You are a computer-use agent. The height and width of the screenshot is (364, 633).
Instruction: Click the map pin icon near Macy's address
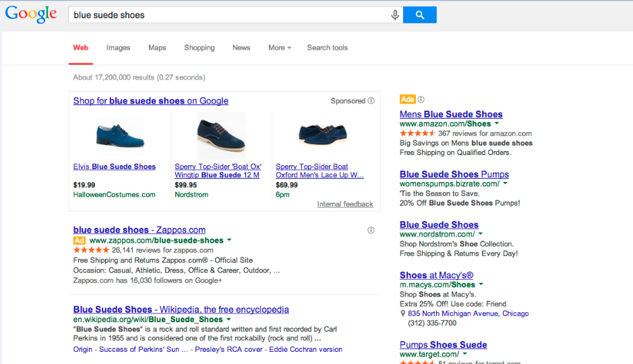click(x=402, y=313)
